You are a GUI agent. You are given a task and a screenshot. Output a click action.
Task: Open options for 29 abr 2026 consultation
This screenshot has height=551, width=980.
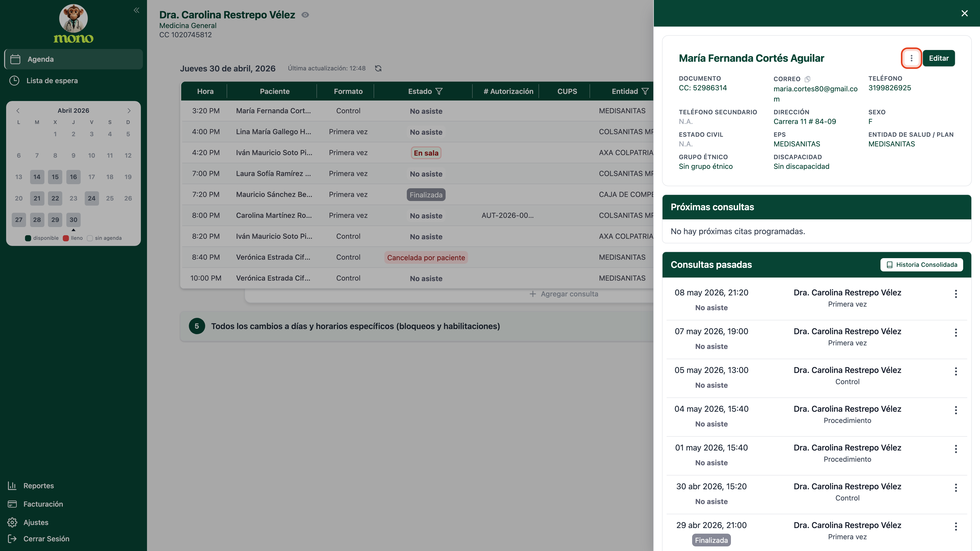pyautogui.click(x=956, y=527)
